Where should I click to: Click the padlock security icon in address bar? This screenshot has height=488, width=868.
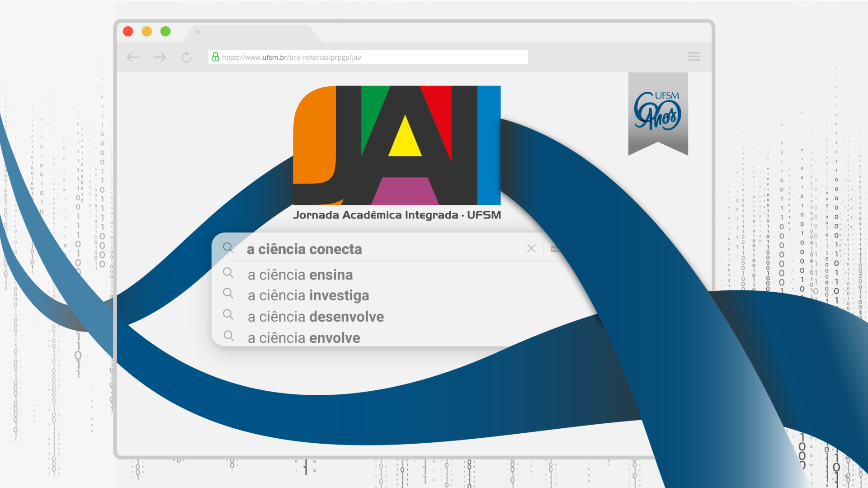(x=216, y=57)
